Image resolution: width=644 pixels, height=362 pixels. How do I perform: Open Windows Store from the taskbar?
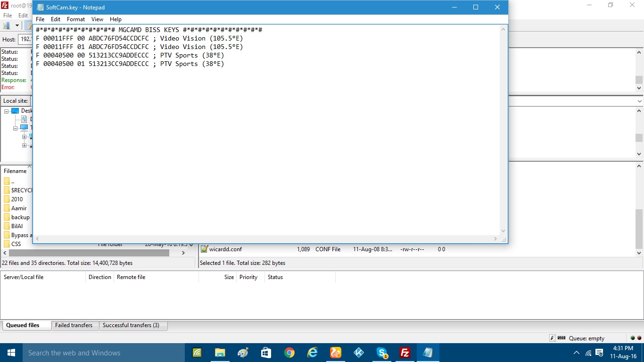coord(266,353)
